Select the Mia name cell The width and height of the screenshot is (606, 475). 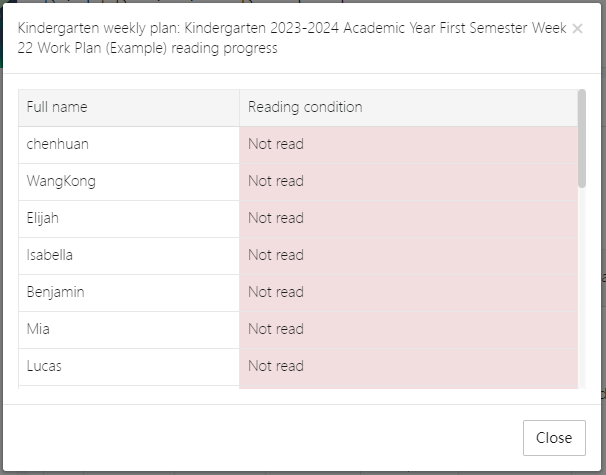click(x=129, y=329)
